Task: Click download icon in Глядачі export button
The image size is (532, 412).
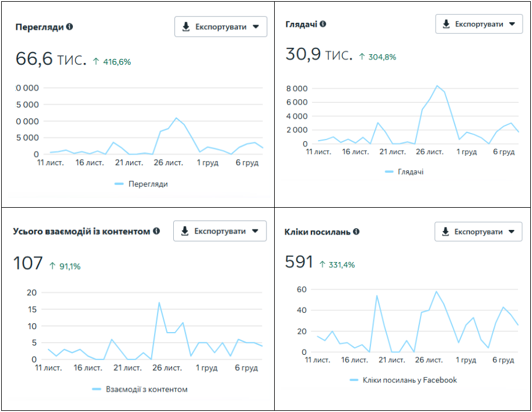Action: click(x=446, y=24)
